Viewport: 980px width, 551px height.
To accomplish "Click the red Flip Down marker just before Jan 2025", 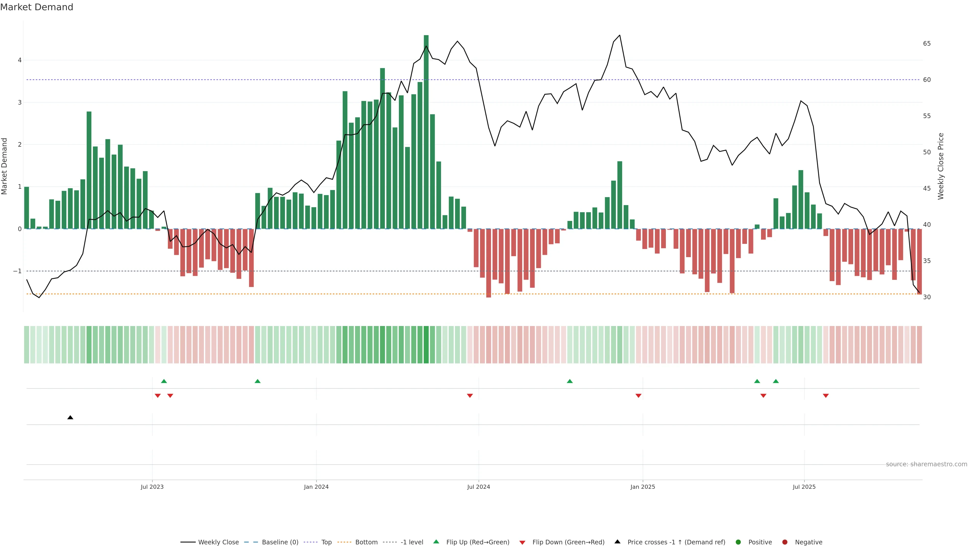I will point(638,396).
